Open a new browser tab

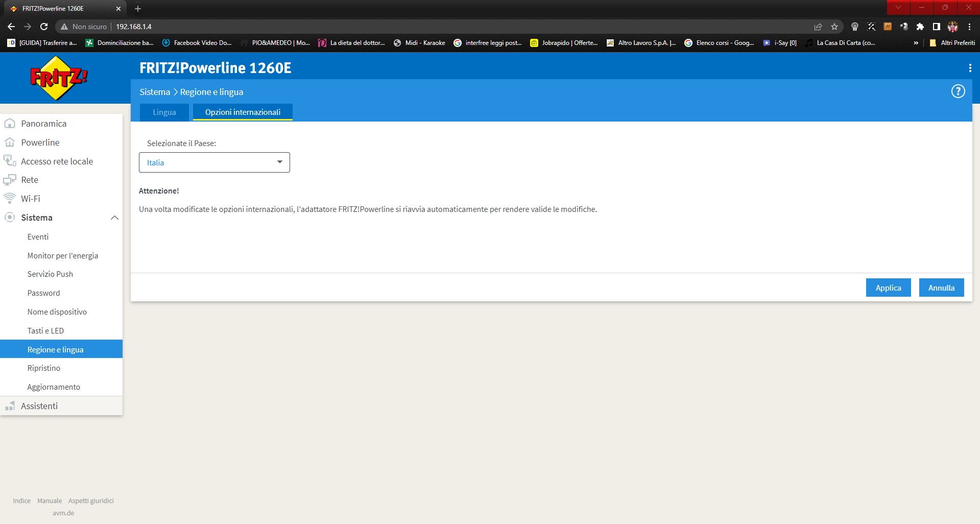click(x=138, y=9)
